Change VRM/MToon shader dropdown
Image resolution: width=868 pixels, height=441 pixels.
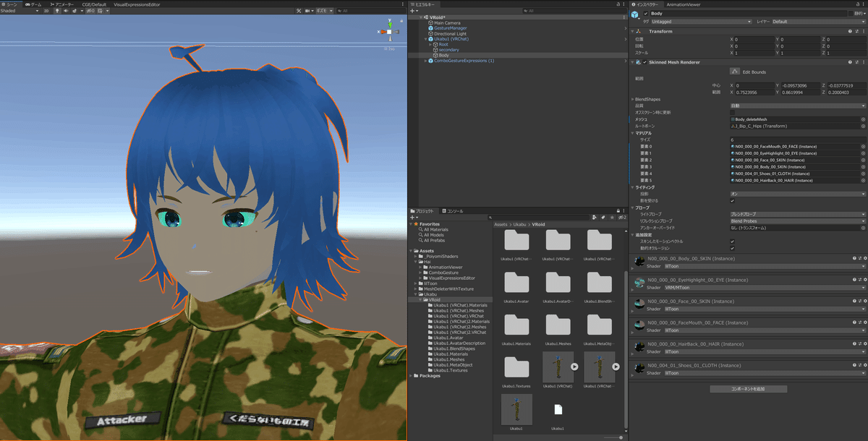[765, 288]
